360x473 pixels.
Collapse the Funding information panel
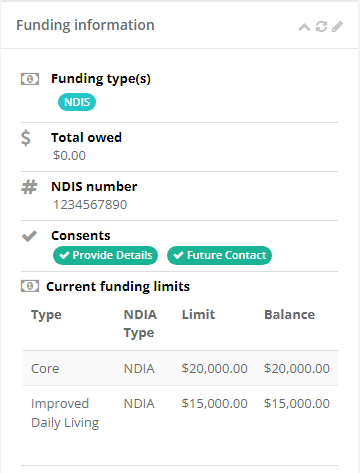(x=304, y=27)
